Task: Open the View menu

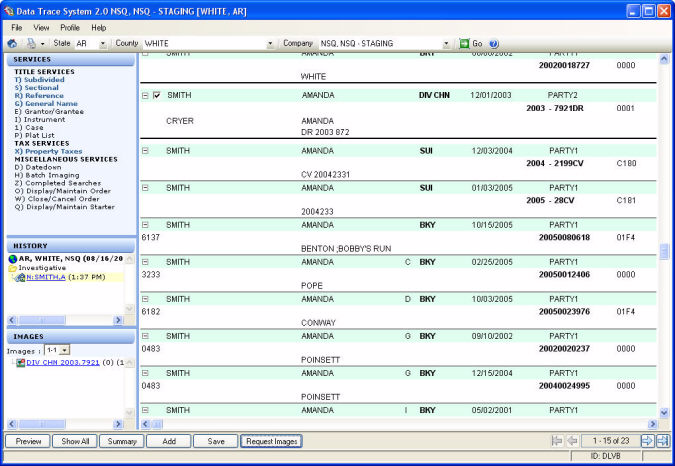Action: tap(41, 28)
